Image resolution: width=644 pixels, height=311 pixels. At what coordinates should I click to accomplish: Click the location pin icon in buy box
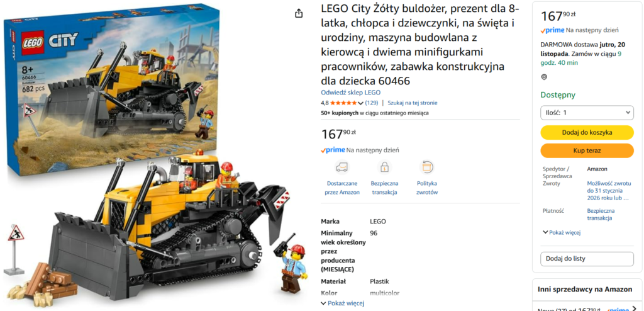pyautogui.click(x=544, y=77)
